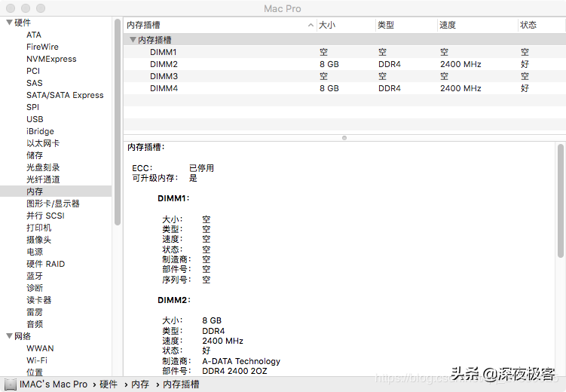Select 电源 in the sidebar
Viewport: 566px width, 392px height.
coord(35,252)
